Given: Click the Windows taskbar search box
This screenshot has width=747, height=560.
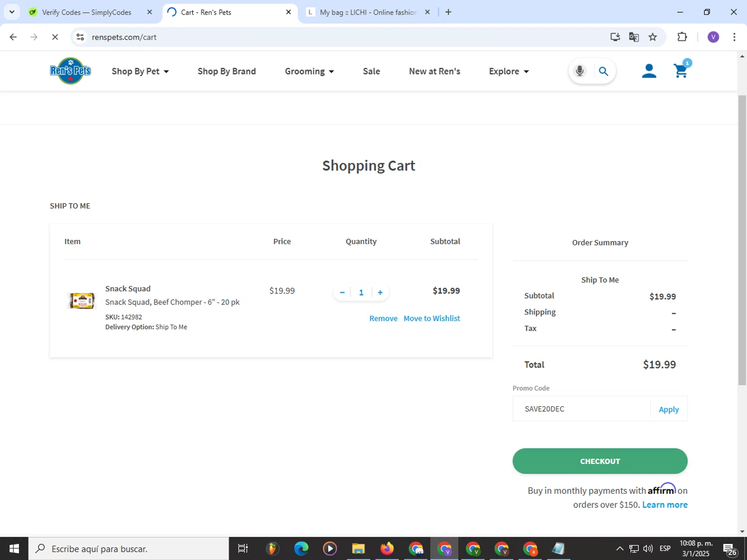Looking at the screenshot, I should point(128,549).
